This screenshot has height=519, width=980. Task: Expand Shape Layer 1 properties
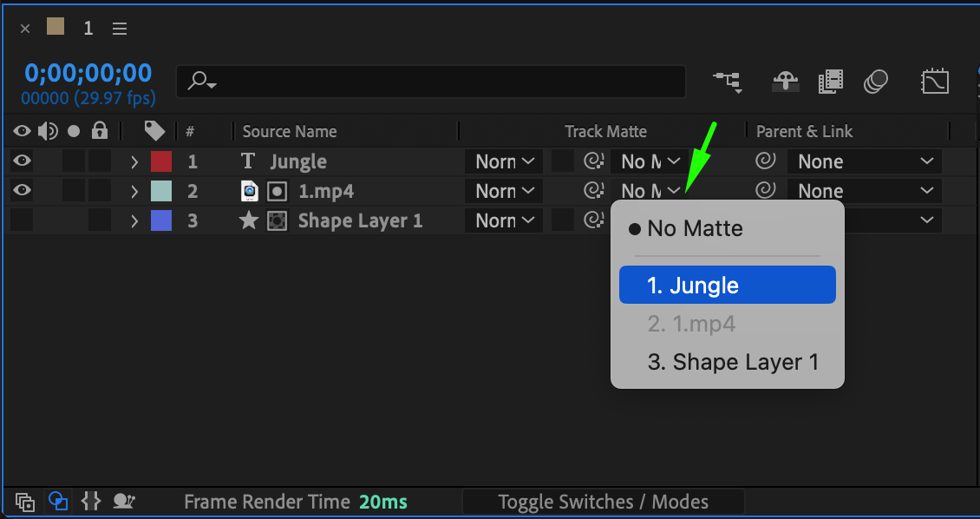pos(134,220)
